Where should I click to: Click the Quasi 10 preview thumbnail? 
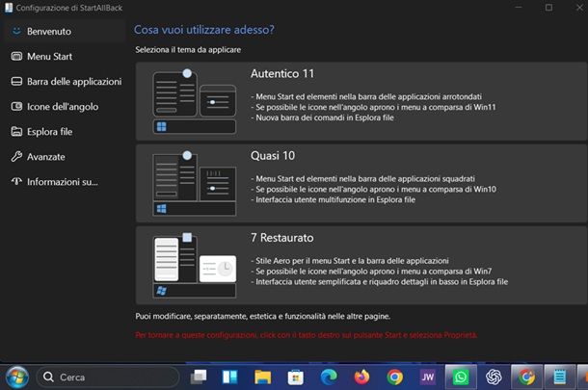[x=195, y=183]
